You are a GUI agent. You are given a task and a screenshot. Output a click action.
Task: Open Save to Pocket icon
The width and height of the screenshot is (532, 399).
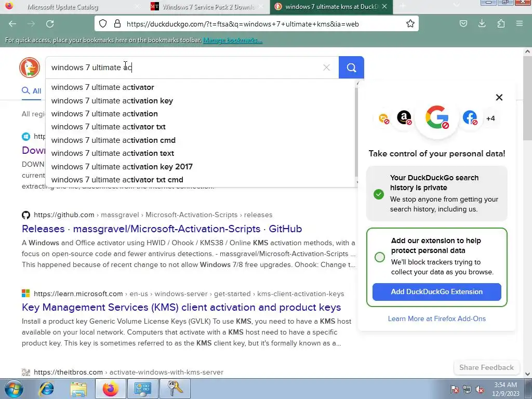pos(463,24)
